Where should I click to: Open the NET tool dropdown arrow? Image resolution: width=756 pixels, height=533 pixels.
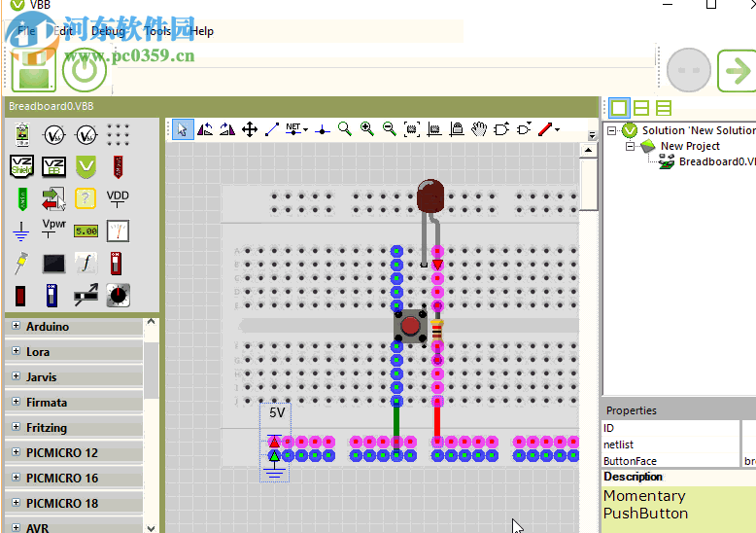point(306,130)
